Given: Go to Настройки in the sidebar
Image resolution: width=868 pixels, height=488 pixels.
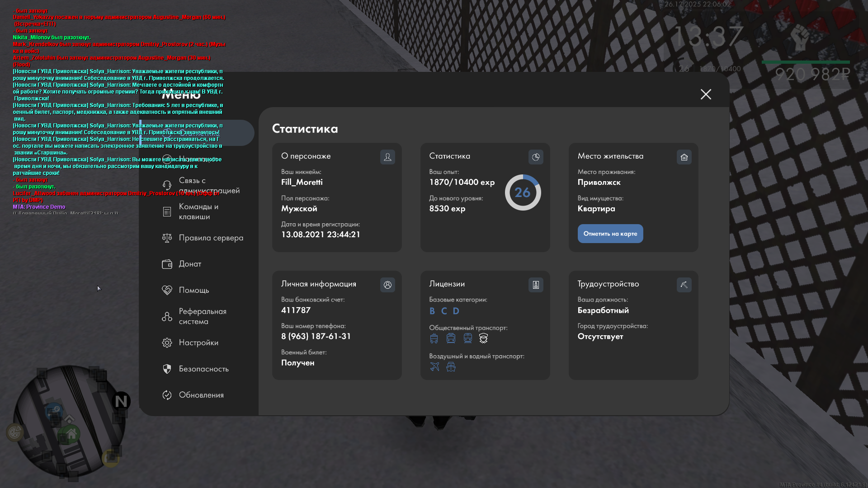Looking at the screenshot, I should [x=198, y=343].
